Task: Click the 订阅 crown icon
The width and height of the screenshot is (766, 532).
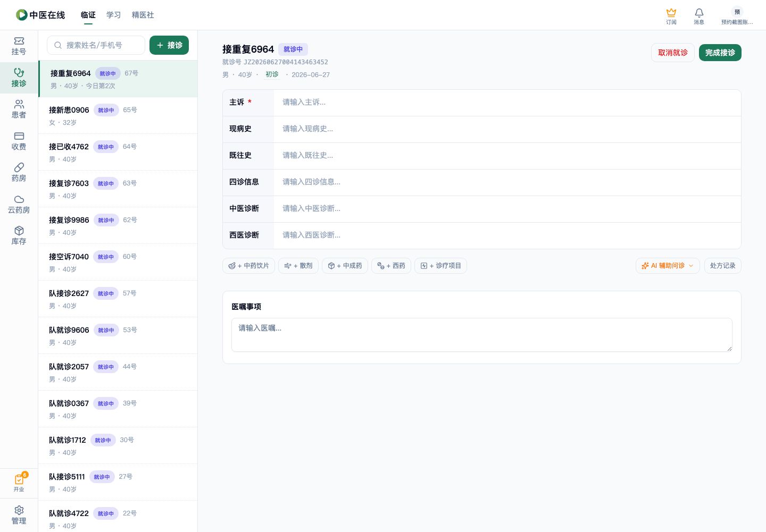Action: 671,16
